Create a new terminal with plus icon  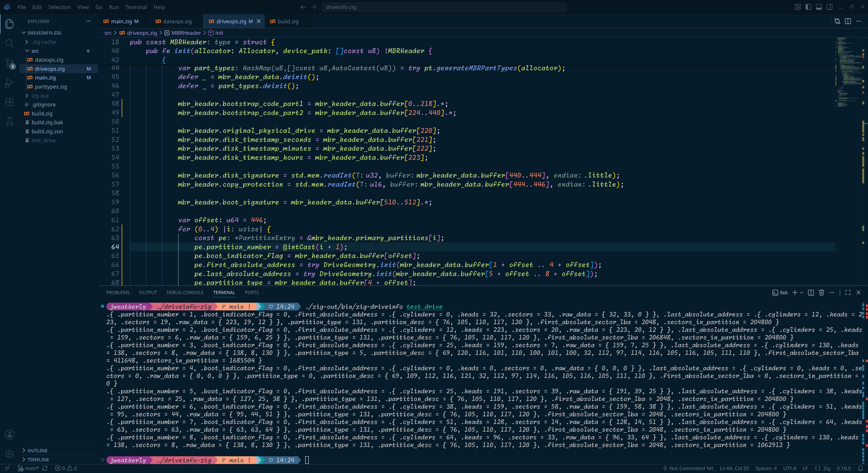795,292
